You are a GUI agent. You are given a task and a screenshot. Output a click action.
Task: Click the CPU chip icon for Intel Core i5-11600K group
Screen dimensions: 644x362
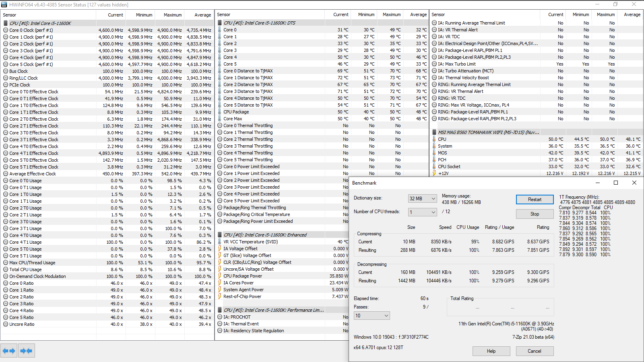6,23
